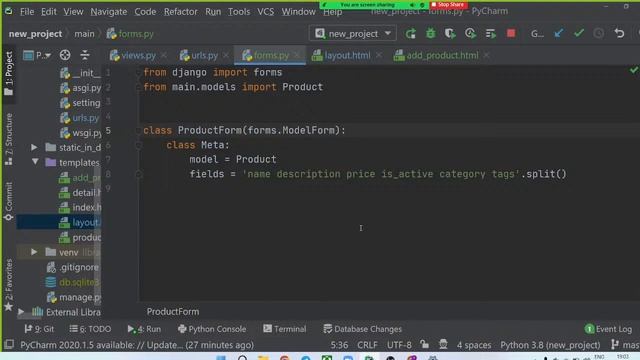The width and height of the screenshot is (640, 360).
Task: Open the Refactor menu
Action: pos(180,12)
